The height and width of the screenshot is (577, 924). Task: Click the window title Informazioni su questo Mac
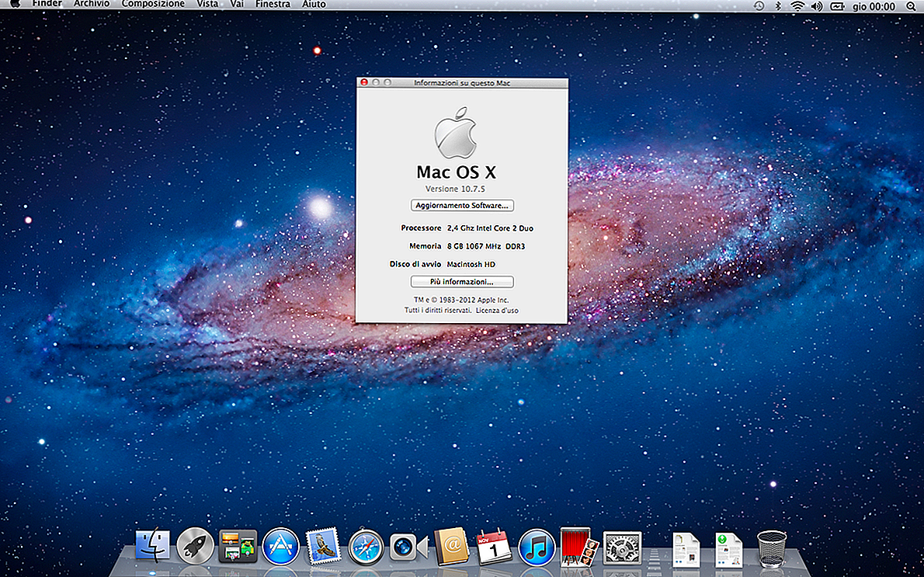[462, 83]
